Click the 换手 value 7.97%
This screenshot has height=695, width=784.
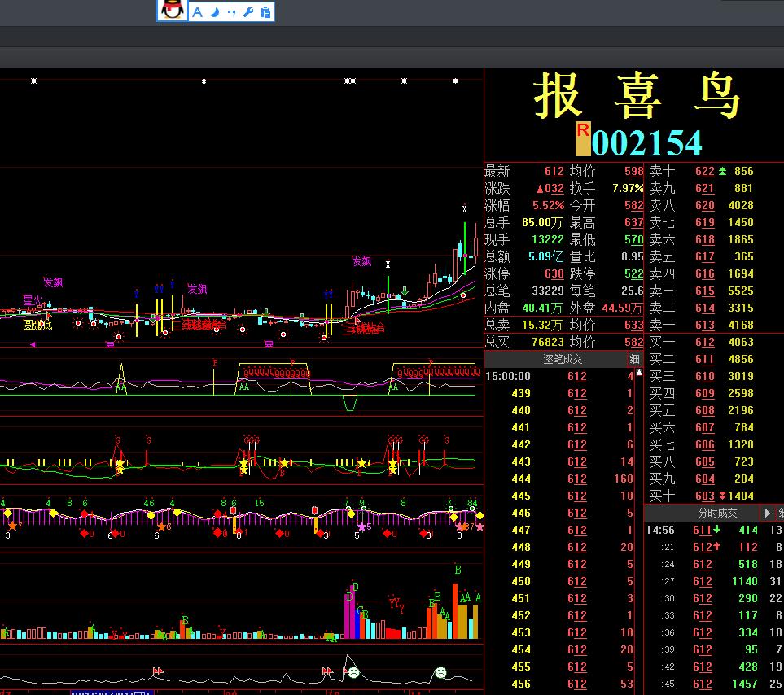tap(628, 188)
